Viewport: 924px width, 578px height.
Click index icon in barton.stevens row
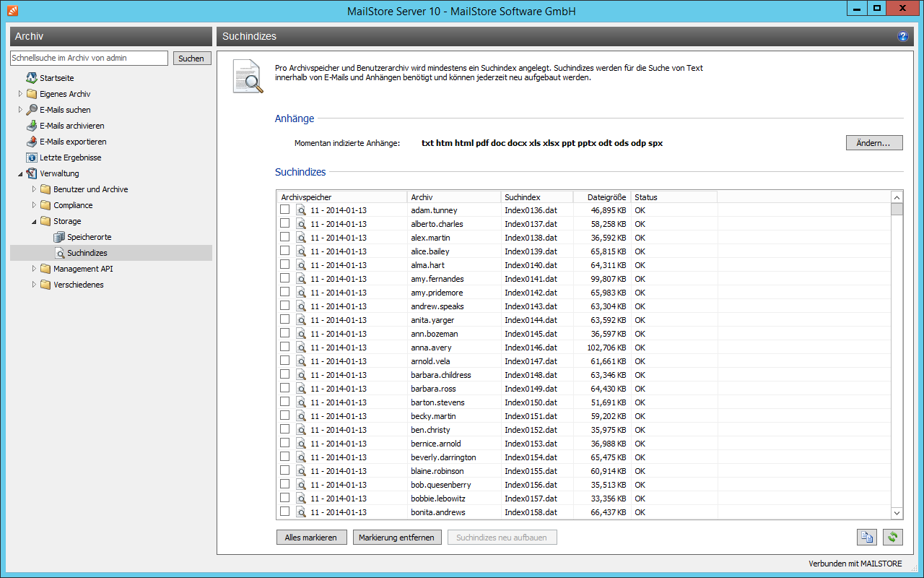[301, 402]
